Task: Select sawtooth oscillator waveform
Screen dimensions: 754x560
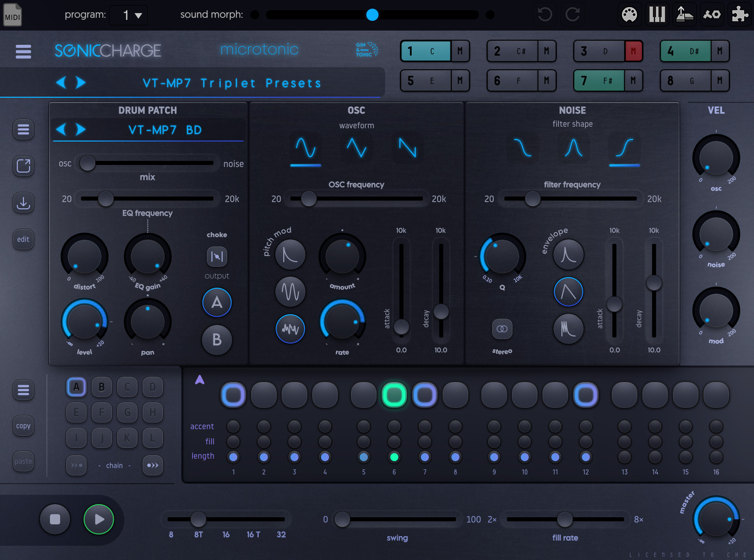Action: click(408, 148)
